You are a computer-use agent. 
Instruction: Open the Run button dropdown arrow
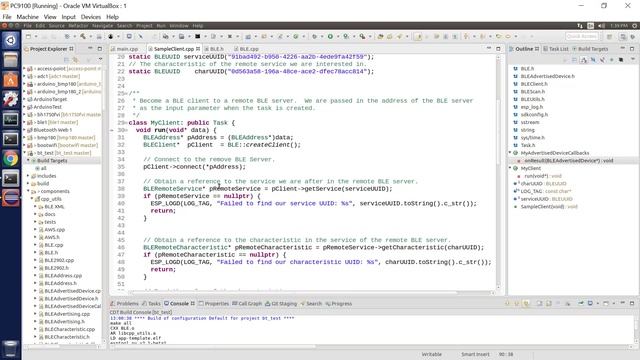coord(338,37)
